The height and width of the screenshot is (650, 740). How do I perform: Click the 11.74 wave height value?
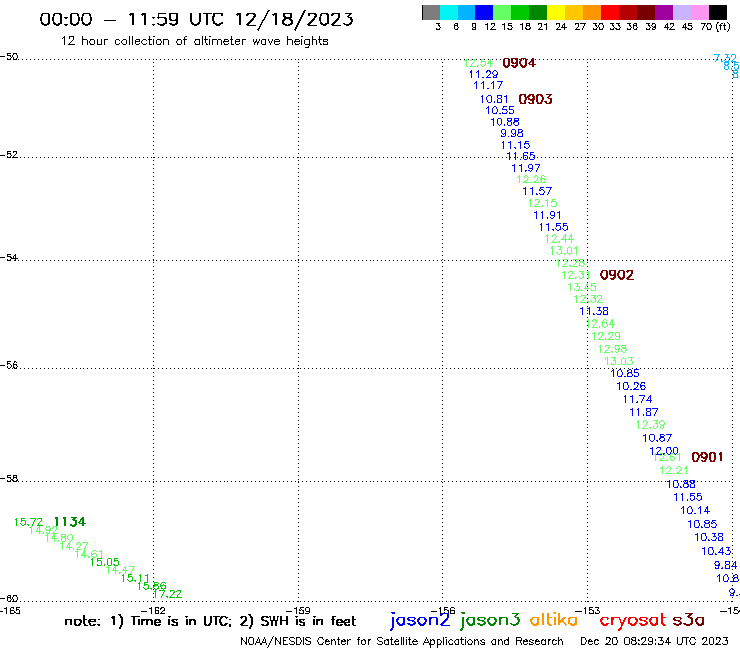tap(638, 399)
